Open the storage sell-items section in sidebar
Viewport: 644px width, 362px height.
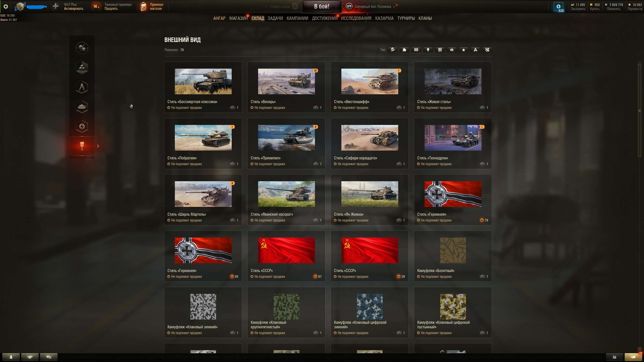[82, 48]
